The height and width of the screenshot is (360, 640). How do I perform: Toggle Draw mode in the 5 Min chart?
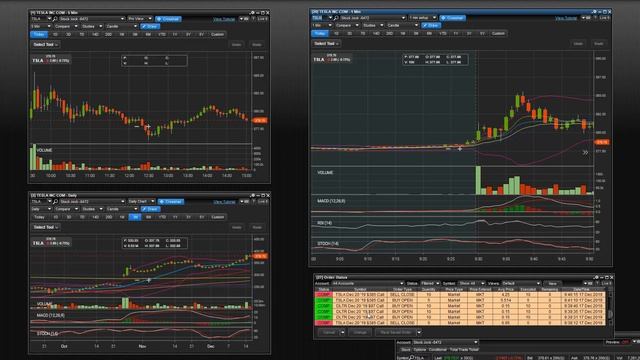(150, 26)
